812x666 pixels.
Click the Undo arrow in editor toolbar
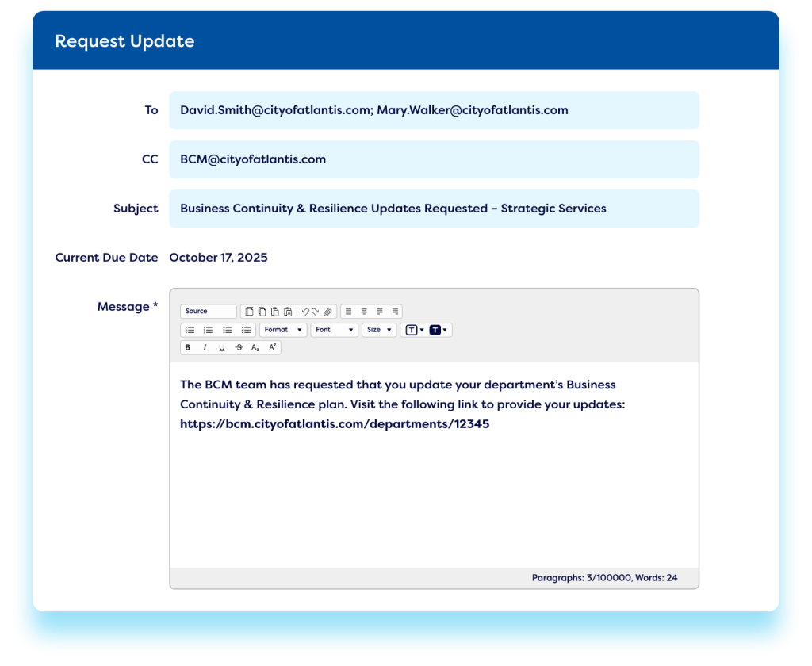point(305,312)
